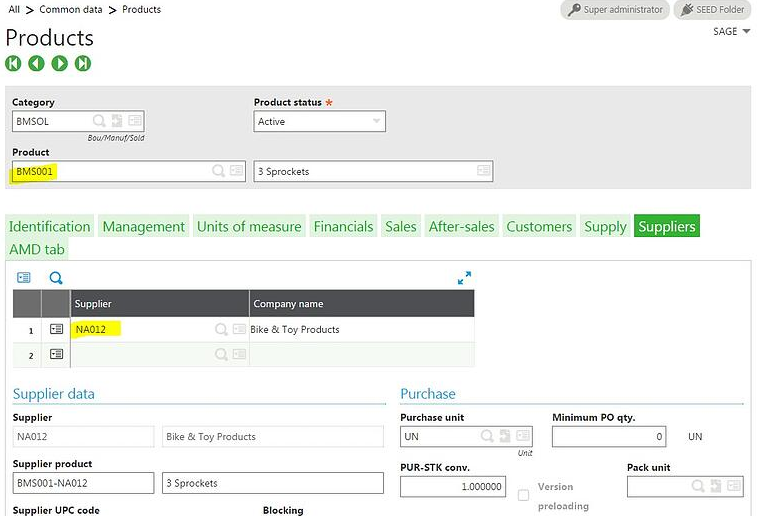Jump to last record arrow icon
Viewport: 769px width, 516px height.
pyautogui.click(x=83, y=63)
